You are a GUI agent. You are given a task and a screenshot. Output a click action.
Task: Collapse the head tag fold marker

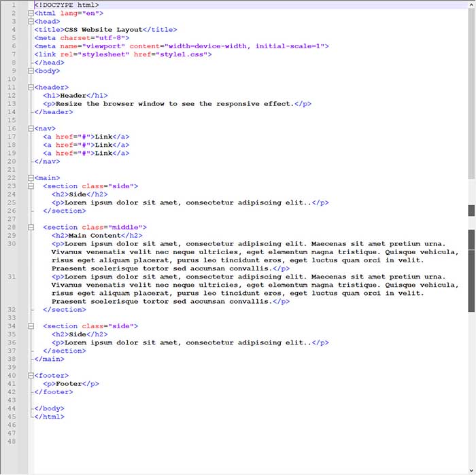[31, 22]
